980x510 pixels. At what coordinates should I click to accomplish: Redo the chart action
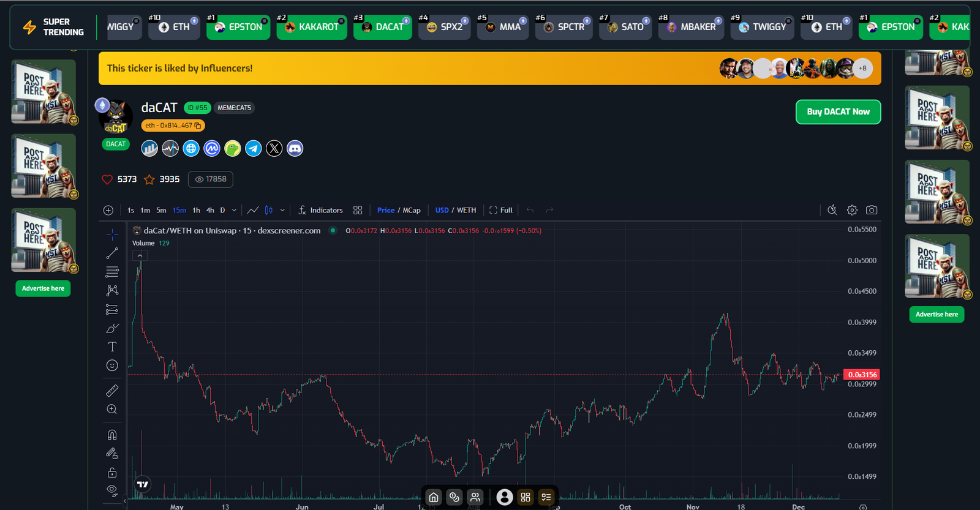[549, 210]
